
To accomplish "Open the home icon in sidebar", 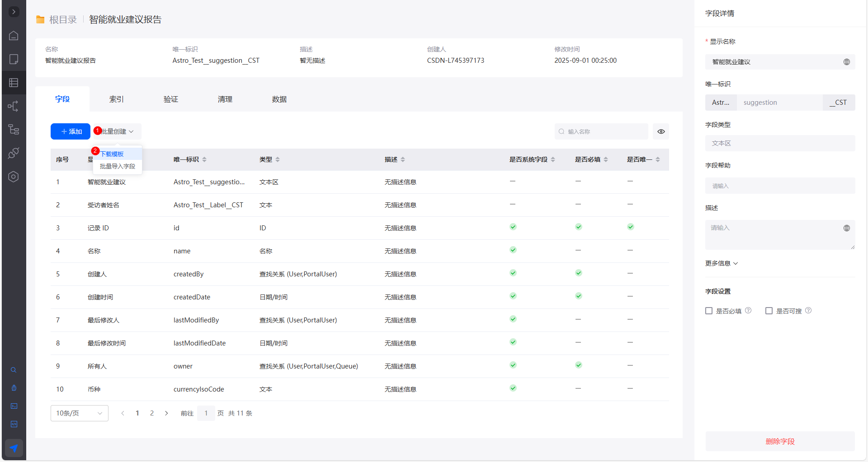I will [14, 36].
